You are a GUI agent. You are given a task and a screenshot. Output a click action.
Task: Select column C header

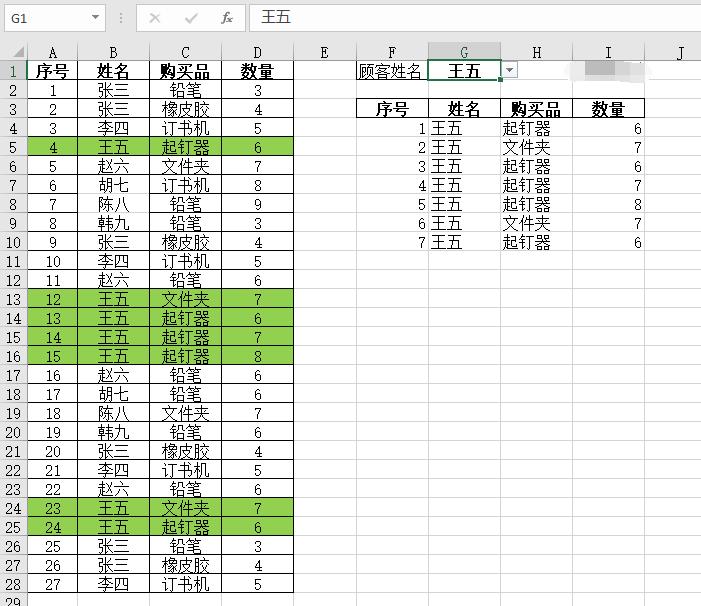click(186, 52)
